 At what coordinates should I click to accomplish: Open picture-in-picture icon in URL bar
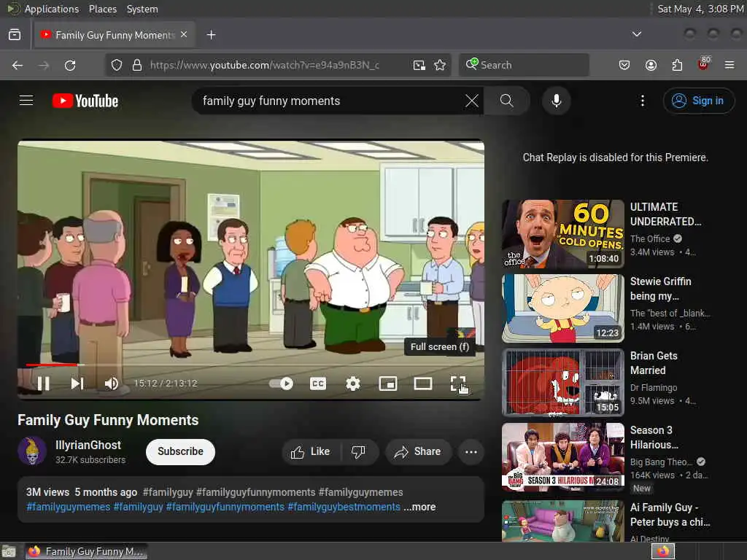tap(419, 65)
